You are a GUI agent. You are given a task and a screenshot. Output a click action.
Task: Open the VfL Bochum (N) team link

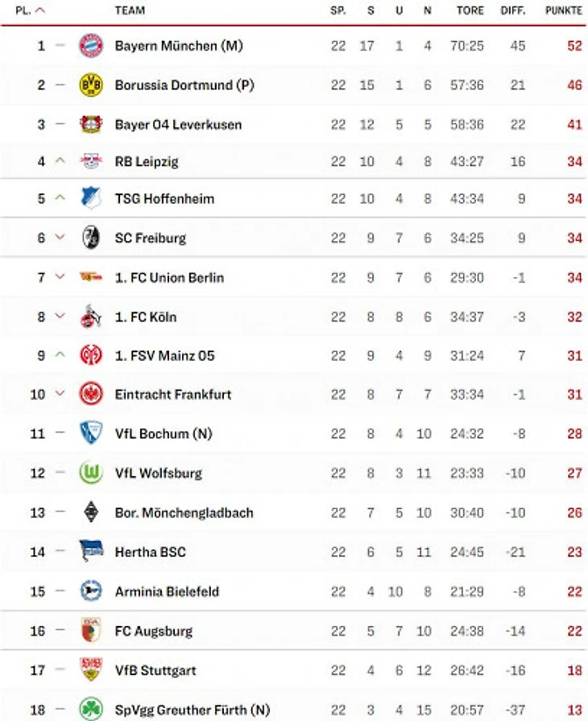pos(164,433)
